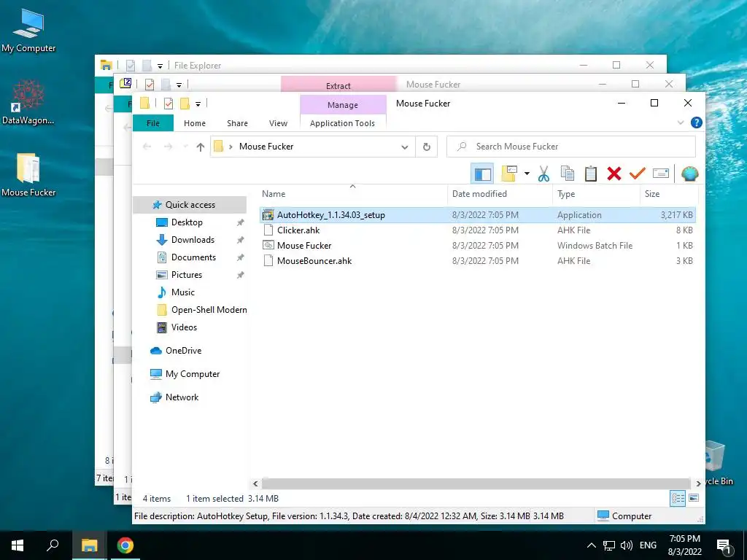This screenshot has width=747, height=560.
Task: Switch to the View ribbon tab
Action: point(278,123)
